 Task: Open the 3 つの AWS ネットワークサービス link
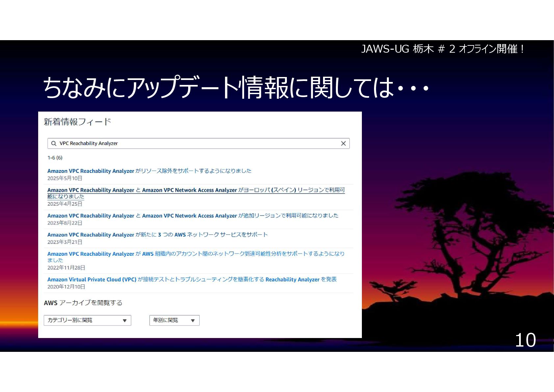tap(158, 235)
